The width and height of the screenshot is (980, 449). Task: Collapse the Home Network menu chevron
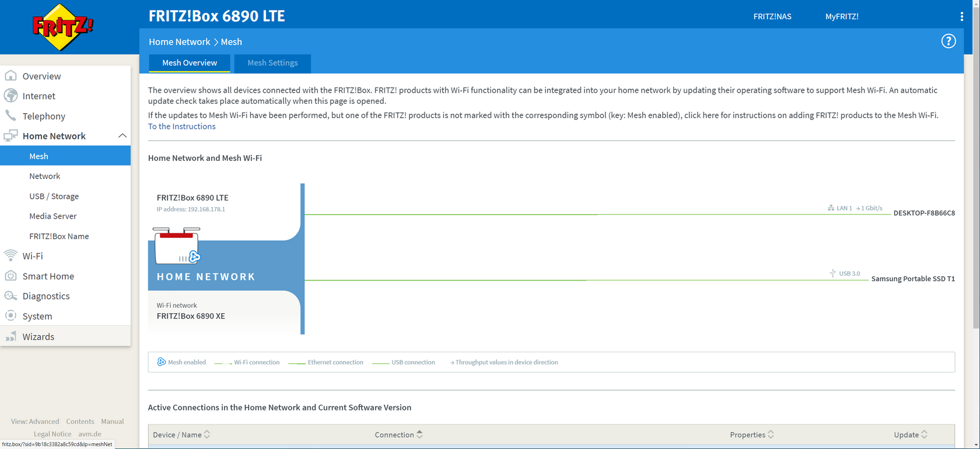123,136
